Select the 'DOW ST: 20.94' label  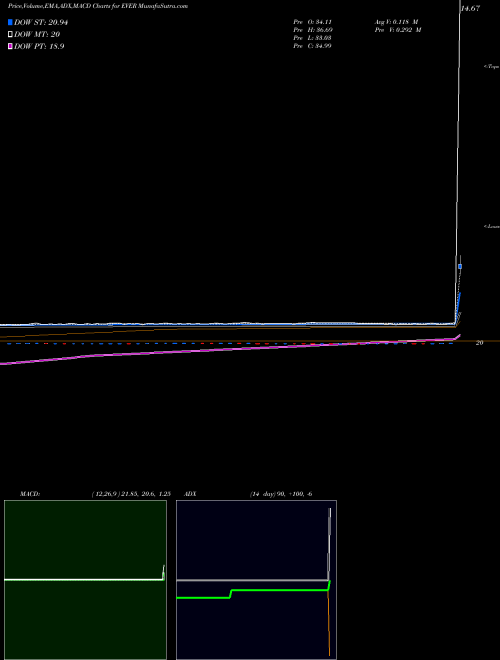click(x=41, y=22)
